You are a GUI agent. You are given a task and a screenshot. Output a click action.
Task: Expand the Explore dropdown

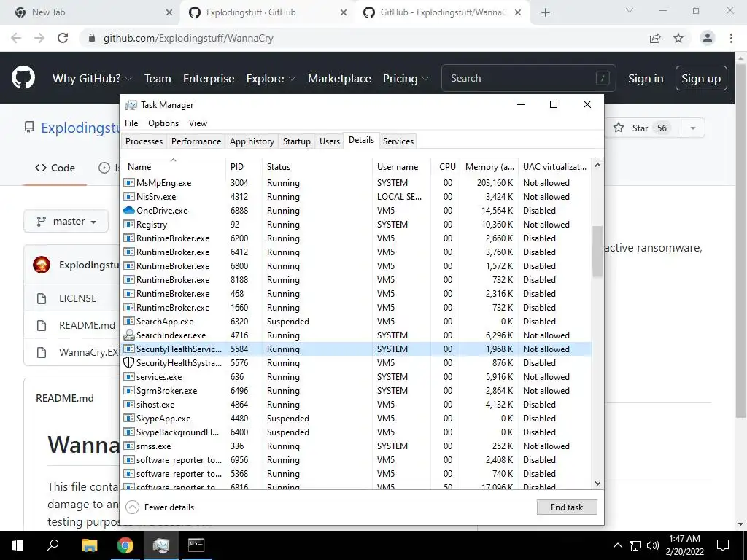tap(271, 78)
